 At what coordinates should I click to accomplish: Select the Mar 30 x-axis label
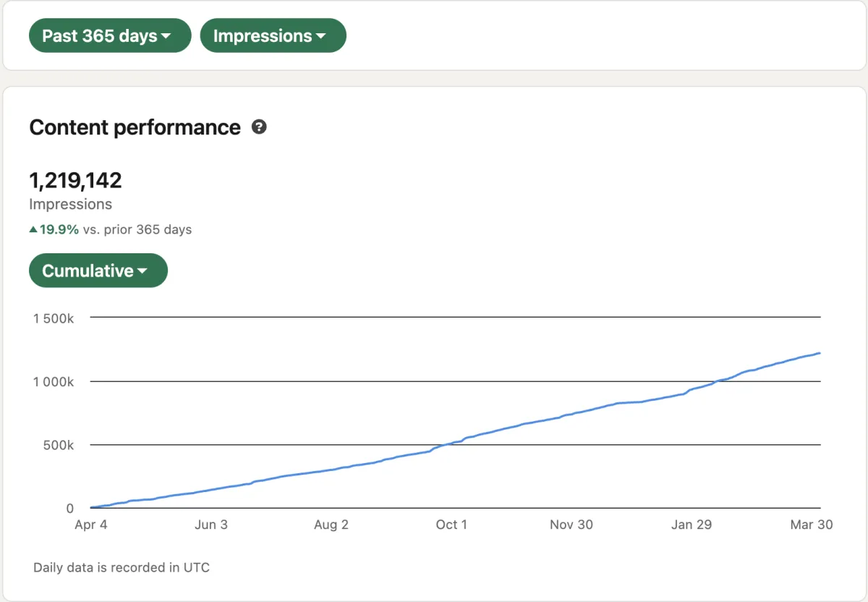812,525
